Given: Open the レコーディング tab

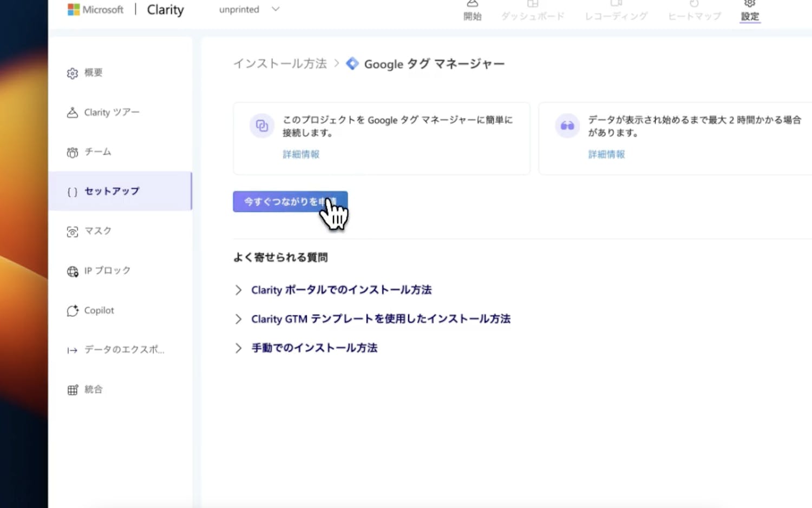Looking at the screenshot, I should pyautogui.click(x=616, y=12).
